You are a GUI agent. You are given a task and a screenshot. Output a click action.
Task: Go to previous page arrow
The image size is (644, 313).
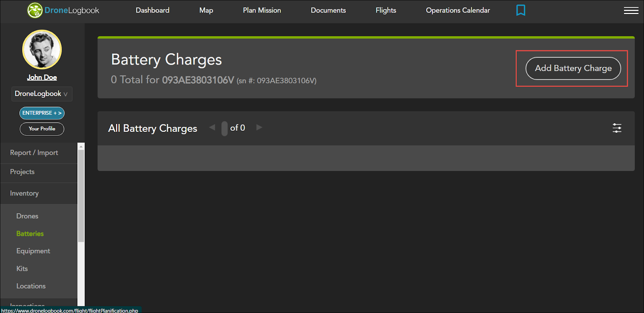(x=212, y=128)
